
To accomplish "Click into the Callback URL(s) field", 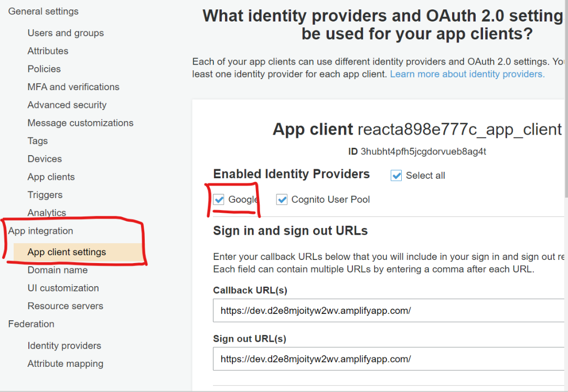I will pos(389,311).
